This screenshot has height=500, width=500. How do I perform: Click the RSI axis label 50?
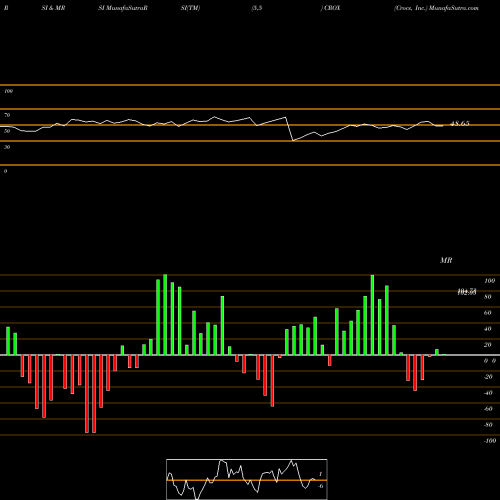[x=7, y=131]
